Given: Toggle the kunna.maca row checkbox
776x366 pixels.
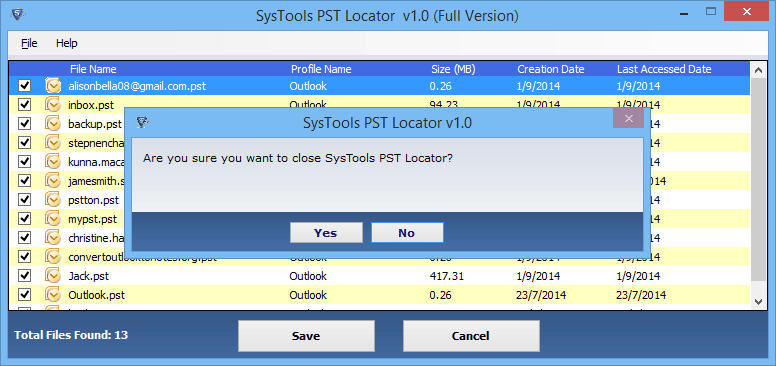Looking at the screenshot, I should pos(24,162).
